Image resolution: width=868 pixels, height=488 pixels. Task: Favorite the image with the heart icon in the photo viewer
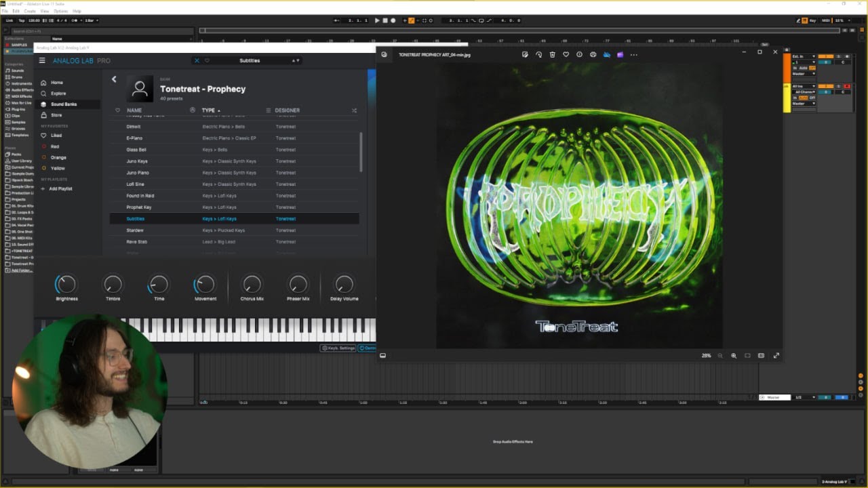coord(566,54)
